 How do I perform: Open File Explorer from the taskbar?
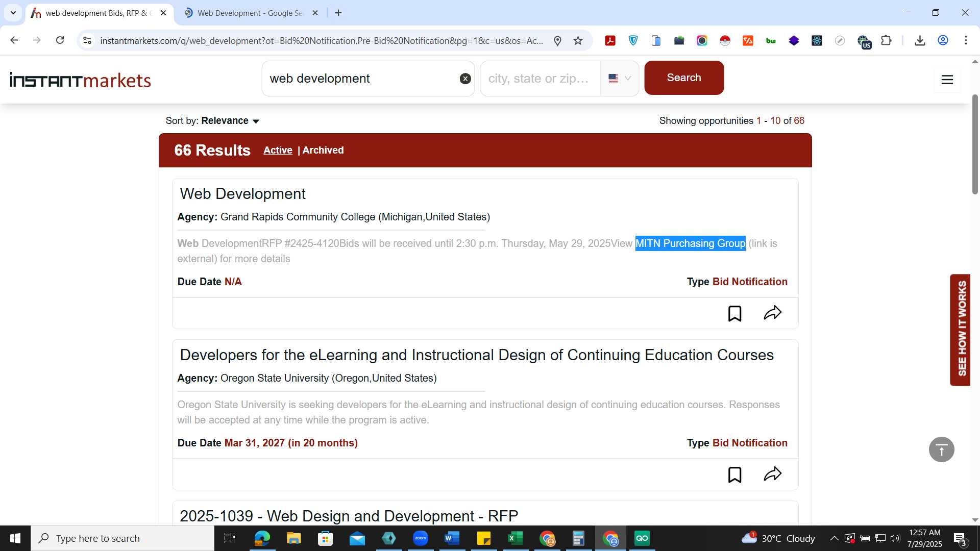point(293,538)
